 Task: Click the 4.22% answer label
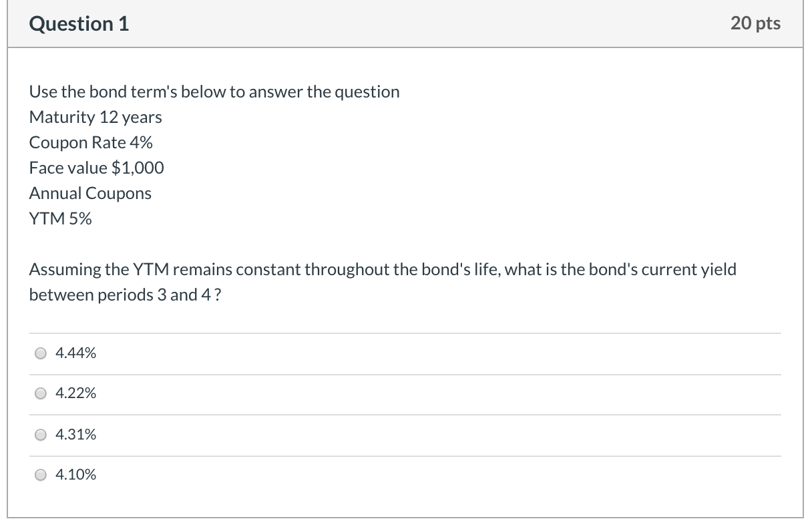pyautogui.click(x=75, y=393)
